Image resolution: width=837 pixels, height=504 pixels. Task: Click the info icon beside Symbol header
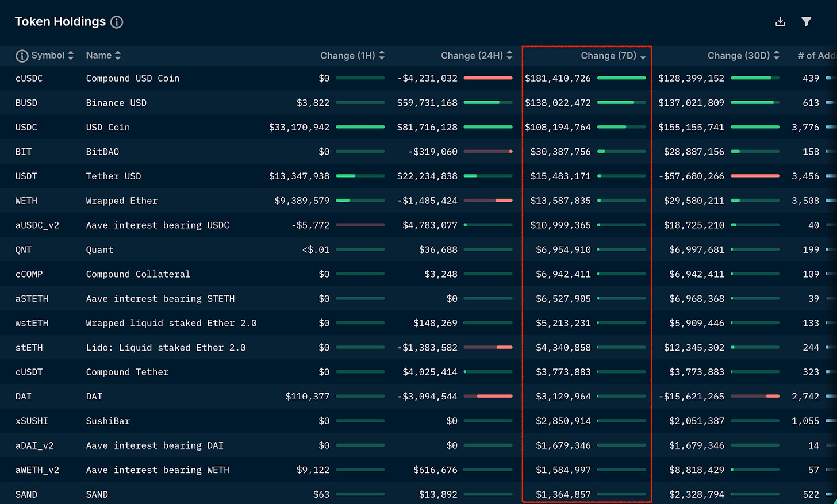(22, 56)
